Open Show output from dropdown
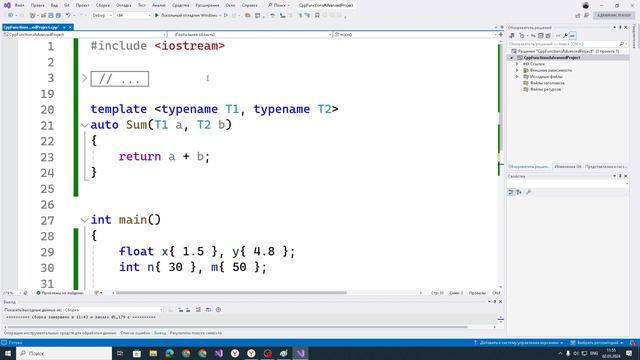 (x=113, y=310)
